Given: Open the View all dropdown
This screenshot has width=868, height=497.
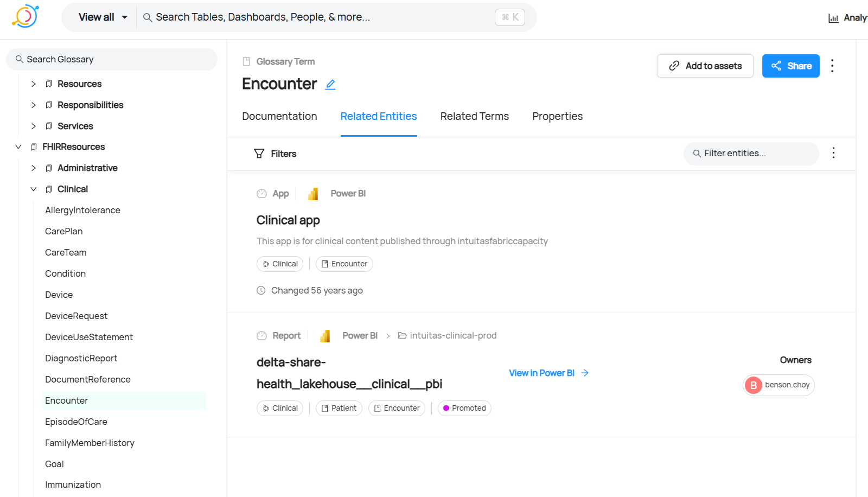Looking at the screenshot, I should [x=103, y=17].
